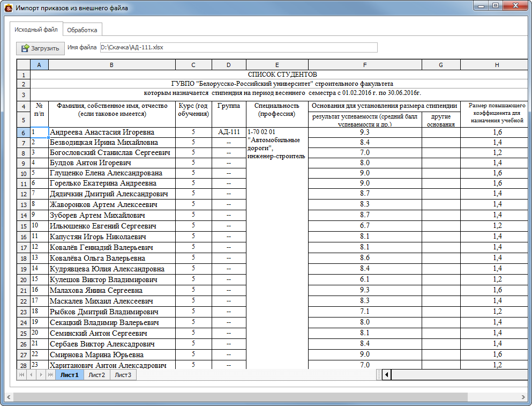Select row 28 header
The width and height of the screenshot is (532, 406).
pos(24,365)
